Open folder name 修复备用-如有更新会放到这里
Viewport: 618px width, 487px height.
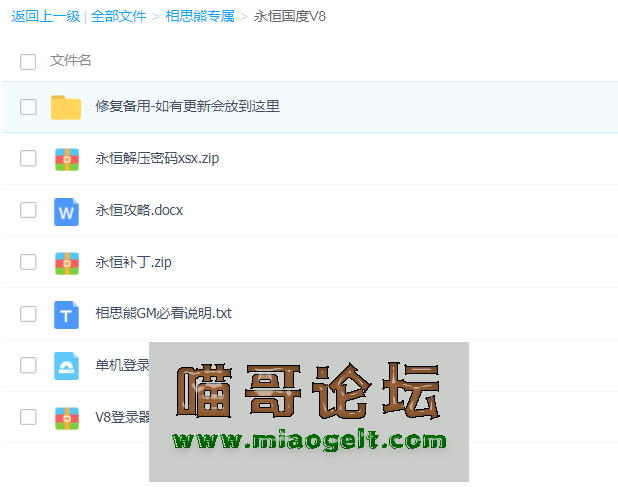(x=187, y=106)
